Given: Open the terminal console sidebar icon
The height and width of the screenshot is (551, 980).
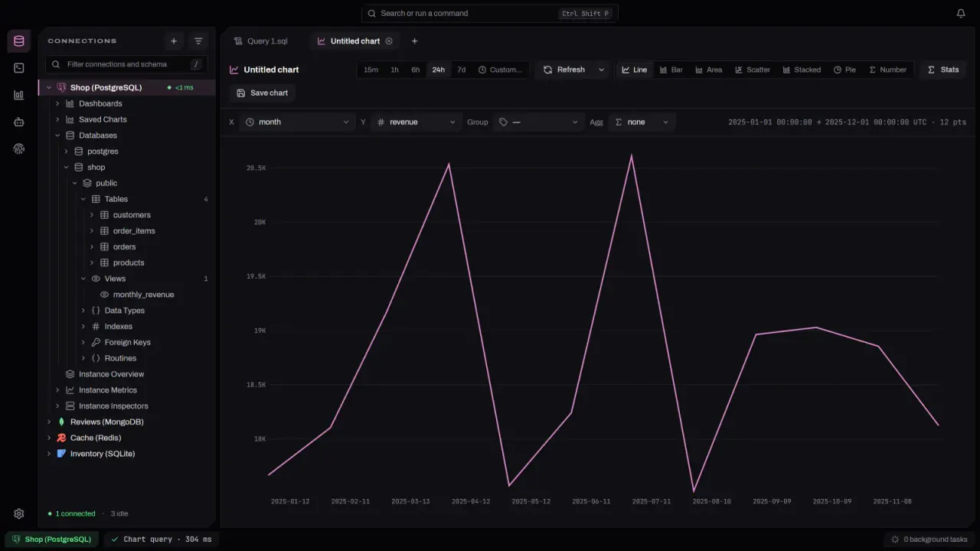Looking at the screenshot, I should (19, 68).
